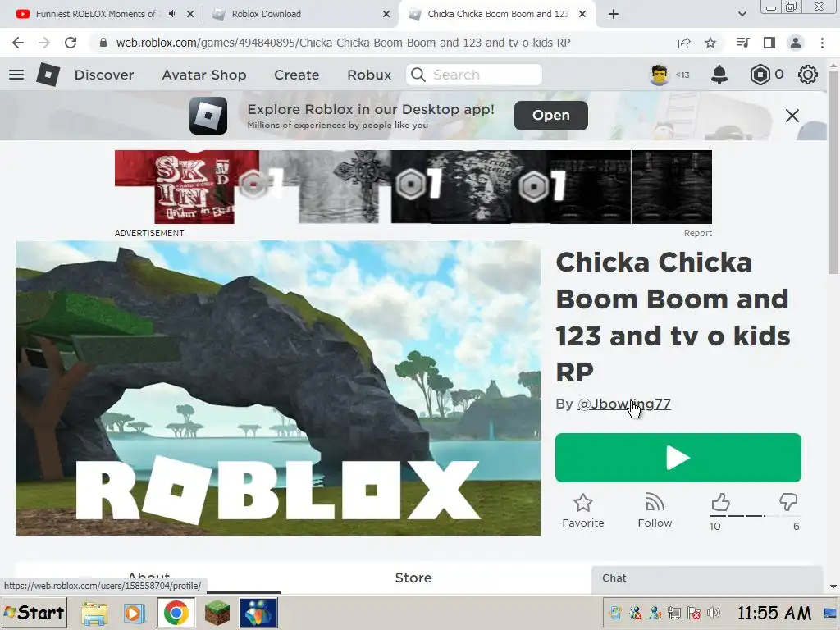Close the Funniest ROBLOX Moments tab
Image resolution: width=840 pixels, height=630 pixels.
point(190,15)
